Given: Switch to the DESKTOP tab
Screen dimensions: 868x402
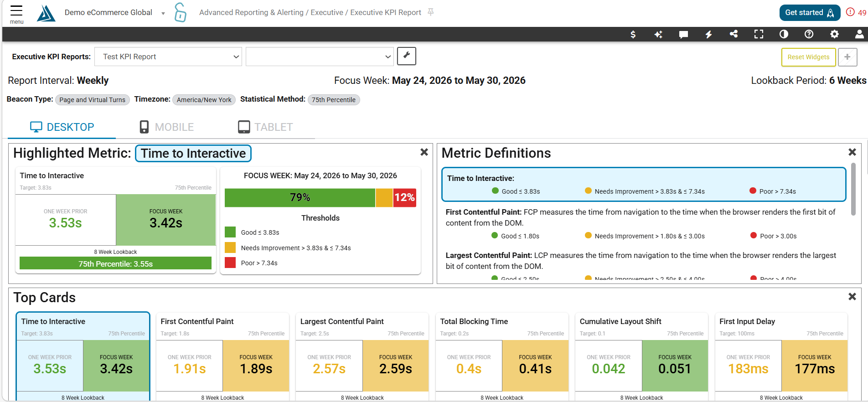Looking at the screenshot, I should (62, 127).
